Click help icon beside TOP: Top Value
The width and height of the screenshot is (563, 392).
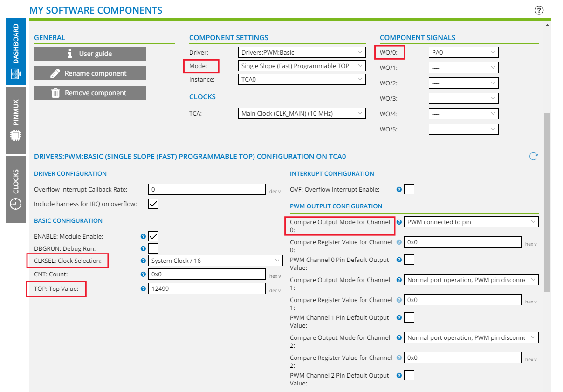point(143,289)
